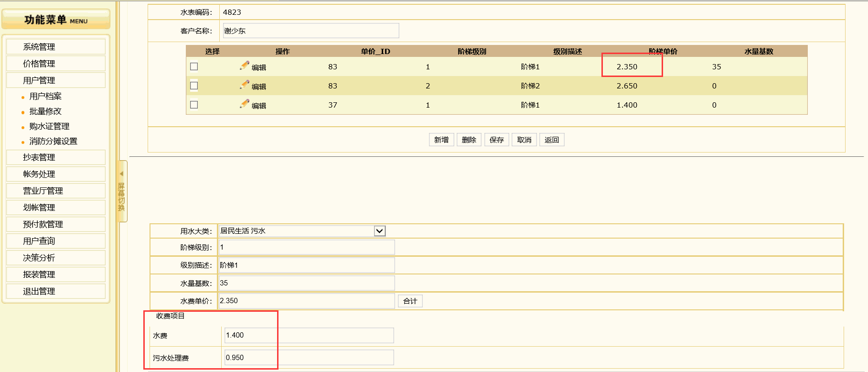Click the edit pencil for 单价_ID 37 row
Viewport: 868px width, 372px height.
(x=245, y=104)
